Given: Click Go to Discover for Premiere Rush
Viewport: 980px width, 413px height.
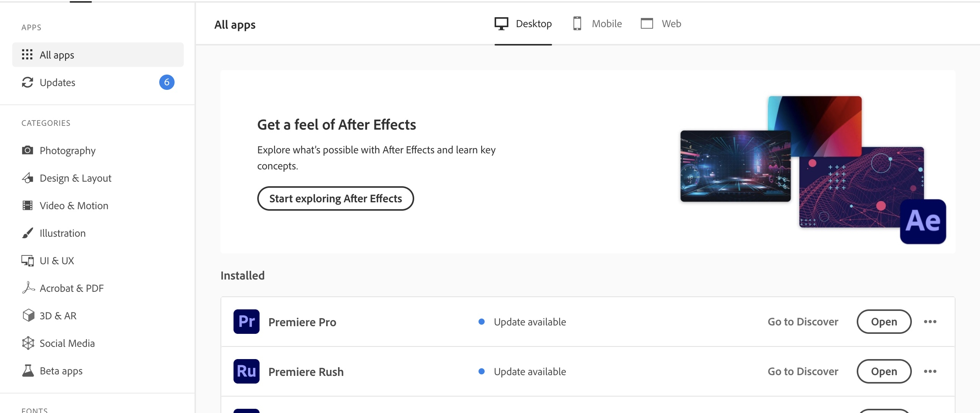Looking at the screenshot, I should tap(803, 371).
